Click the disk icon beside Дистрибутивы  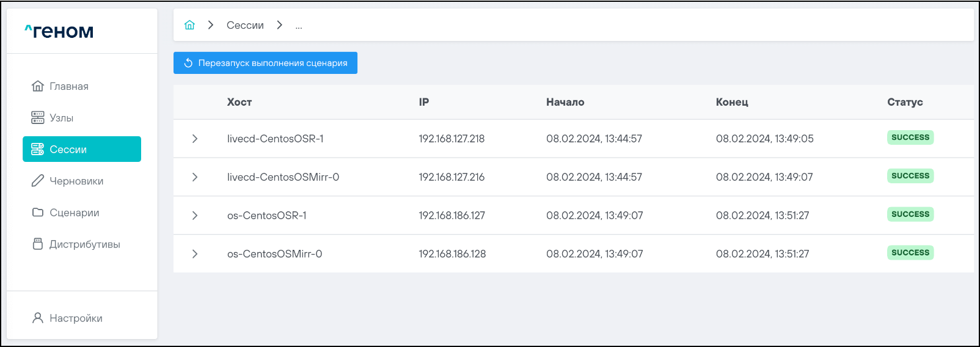pos(38,244)
